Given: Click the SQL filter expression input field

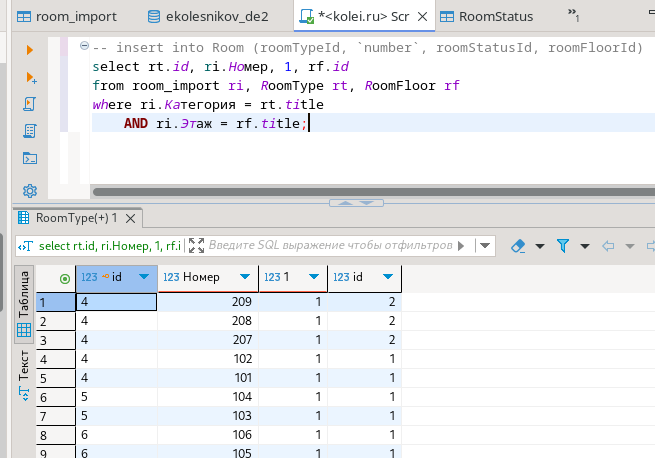Looking at the screenshot, I should (x=330, y=245).
